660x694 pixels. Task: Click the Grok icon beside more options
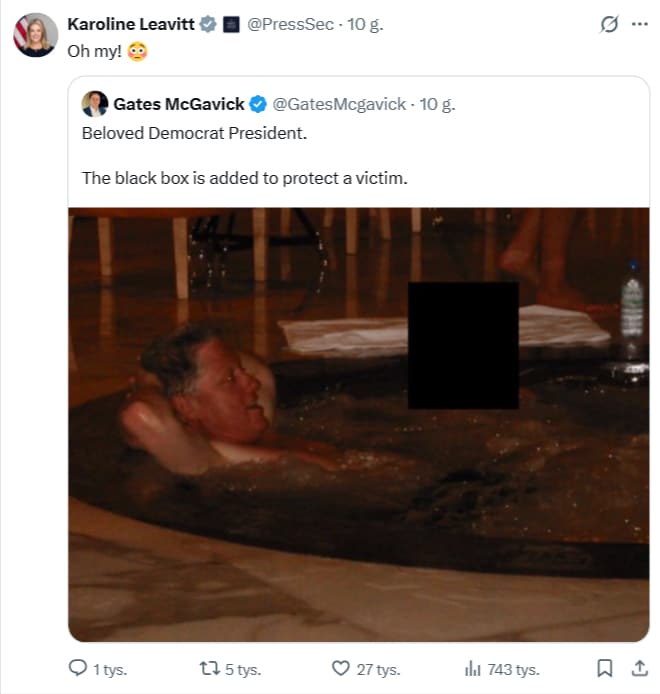point(608,25)
